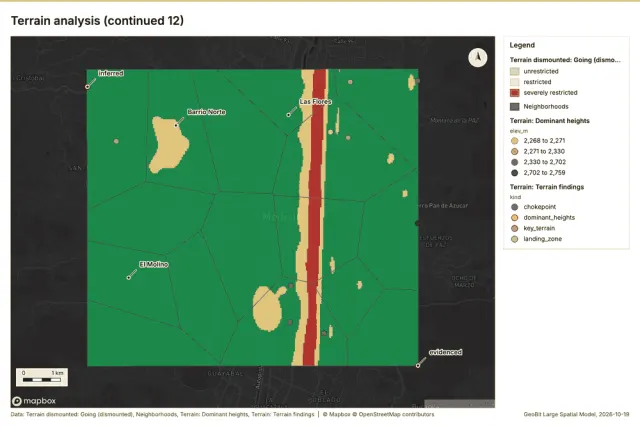Image resolution: width=640 pixels, height=427 pixels.
Task: Click the evidenced corner pin marker
Action: 418,365
